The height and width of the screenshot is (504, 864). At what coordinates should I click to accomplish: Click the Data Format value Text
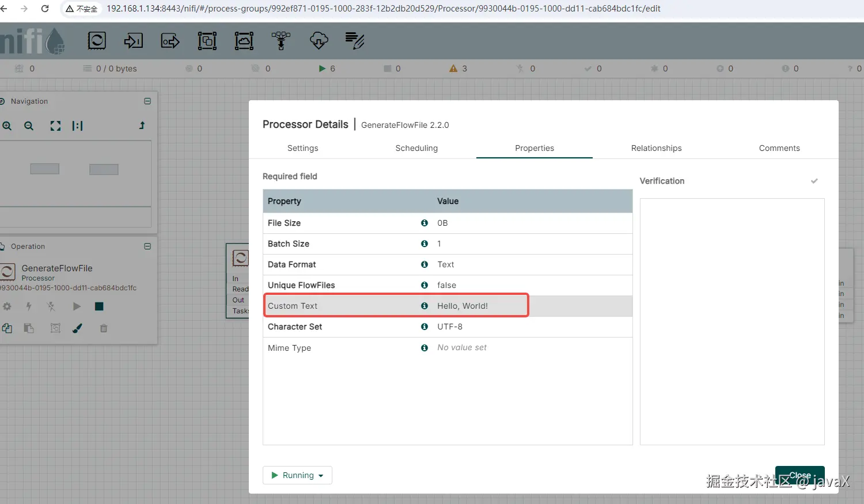pyautogui.click(x=445, y=264)
